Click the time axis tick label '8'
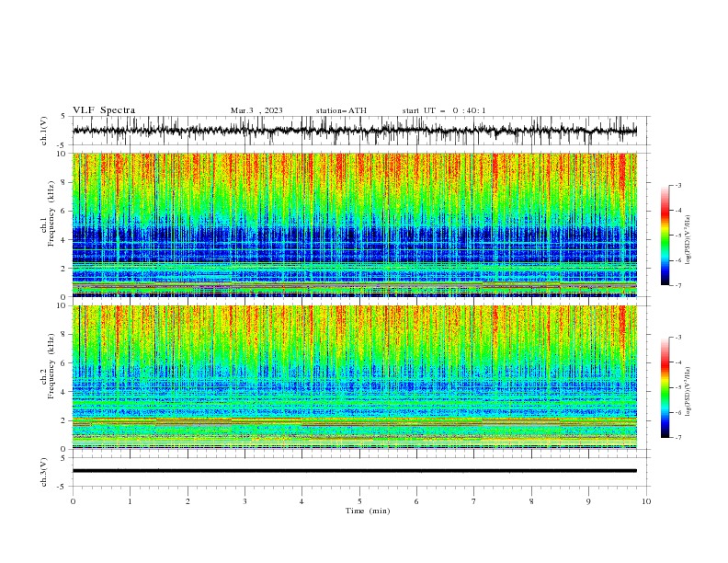Viewport: 728px width, 563px height. (x=531, y=501)
